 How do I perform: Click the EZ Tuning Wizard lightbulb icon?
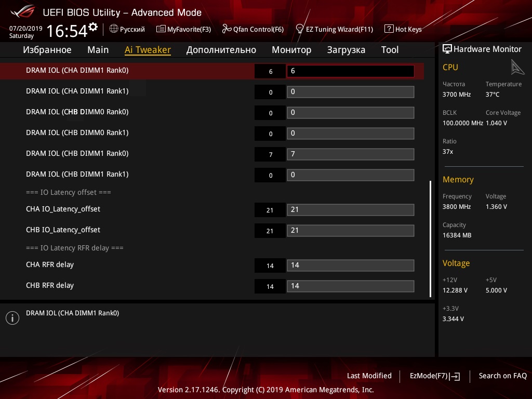[x=300, y=29]
